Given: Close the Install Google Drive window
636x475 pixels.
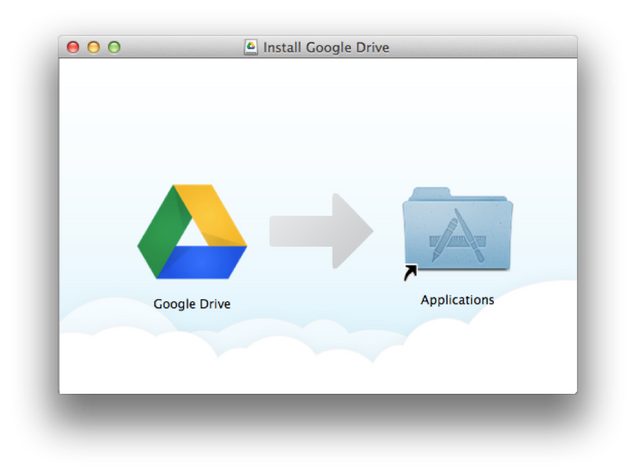Looking at the screenshot, I should point(73,47).
